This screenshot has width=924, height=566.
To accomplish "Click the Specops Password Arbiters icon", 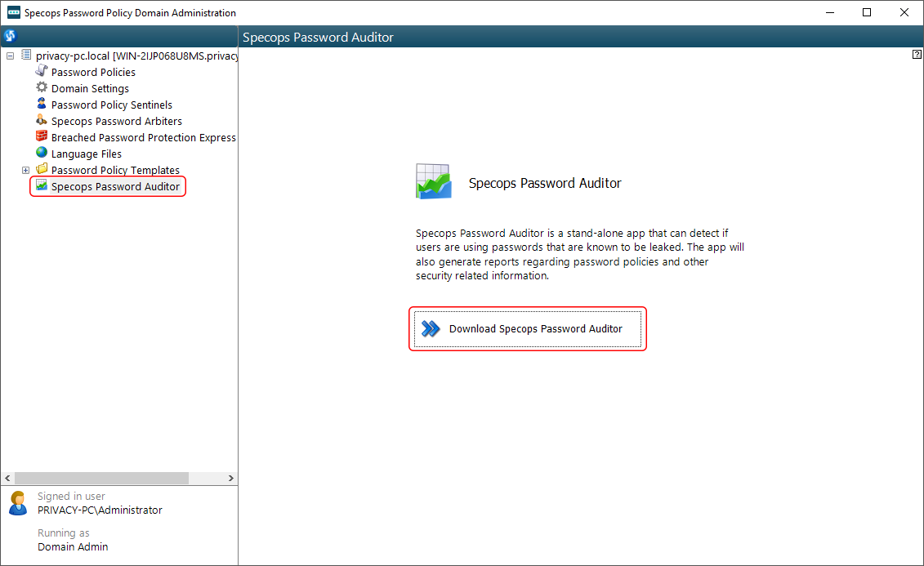I will coord(41,120).
